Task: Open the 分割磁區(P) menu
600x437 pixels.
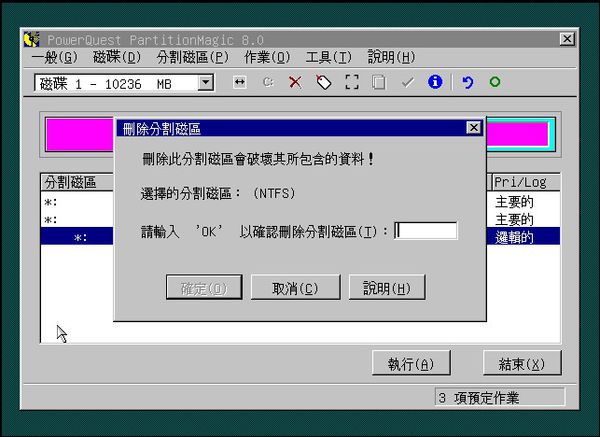Action: 192,57
